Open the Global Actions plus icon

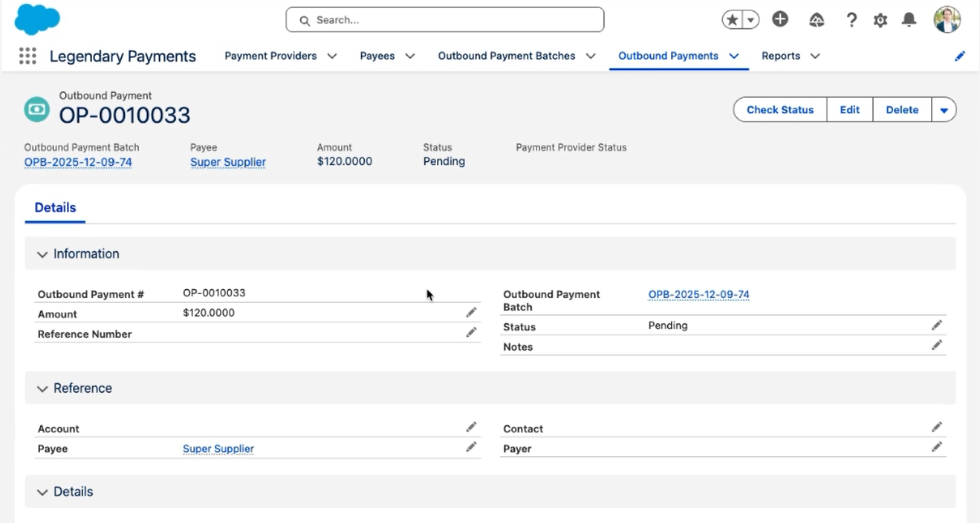coord(779,20)
